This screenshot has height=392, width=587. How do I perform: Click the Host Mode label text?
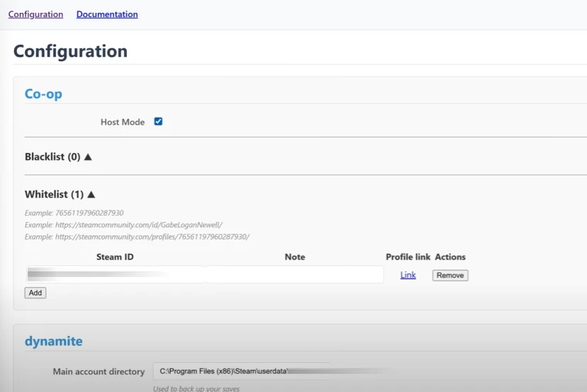pyautogui.click(x=122, y=122)
